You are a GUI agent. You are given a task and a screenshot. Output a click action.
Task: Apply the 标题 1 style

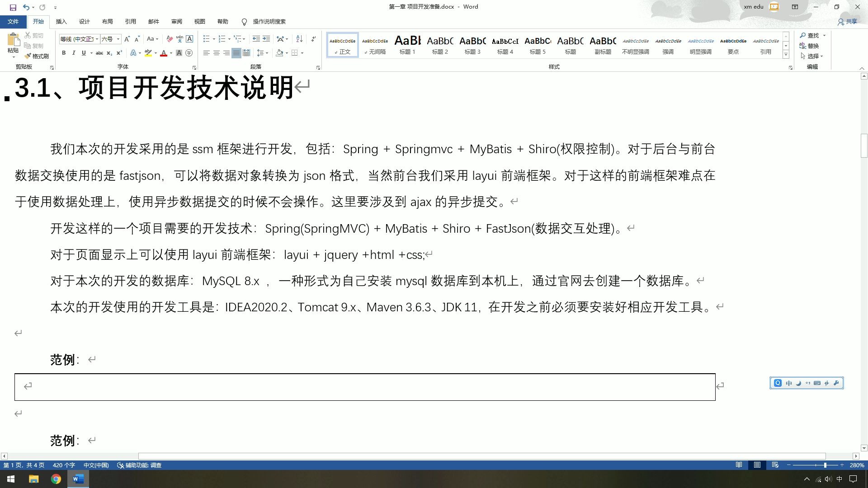pos(407,45)
